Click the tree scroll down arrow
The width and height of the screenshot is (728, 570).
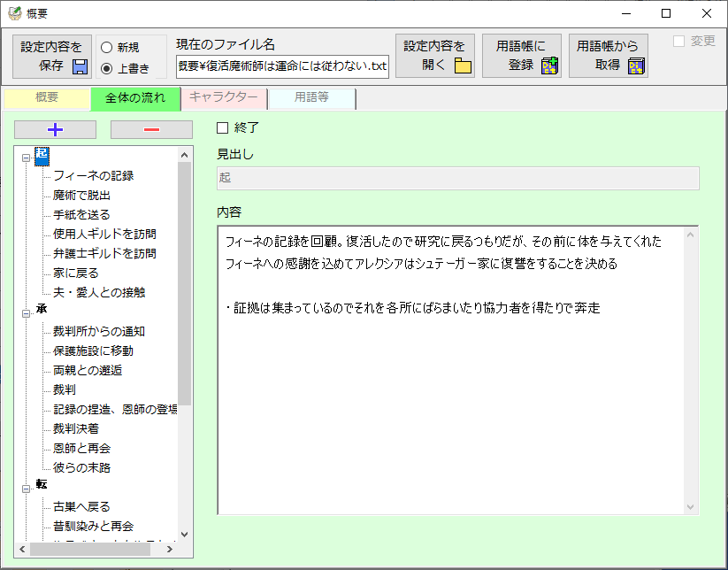(x=184, y=535)
